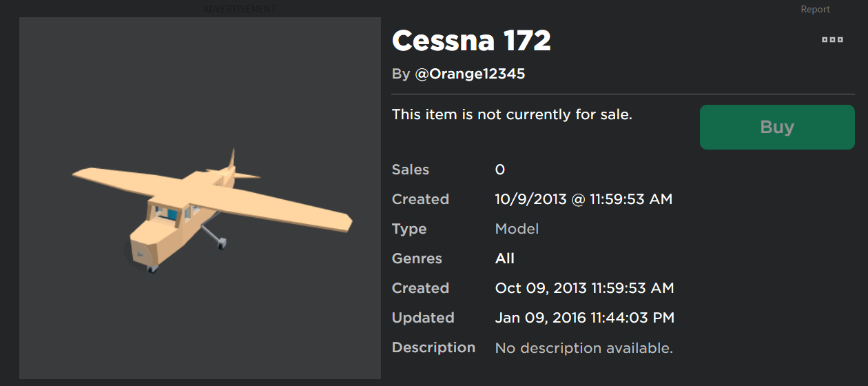Click the green Buy button
This screenshot has height=386, width=868.
777,127
